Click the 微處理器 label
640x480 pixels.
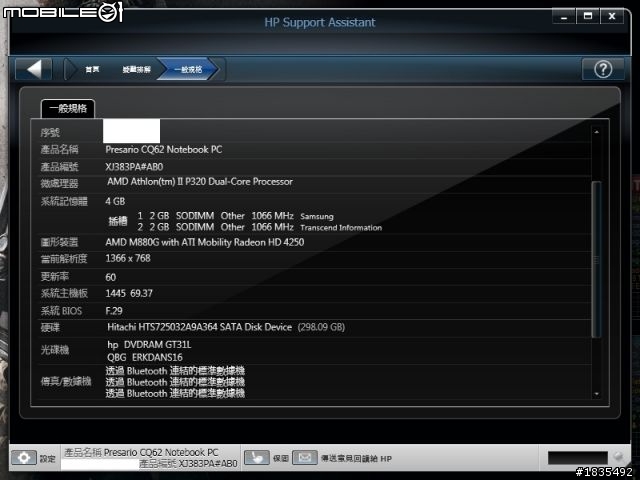[59, 184]
